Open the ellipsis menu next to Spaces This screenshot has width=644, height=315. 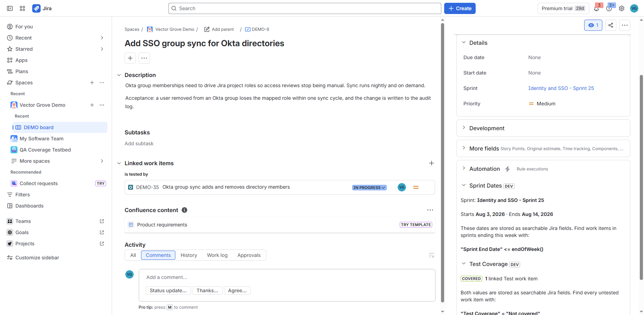(x=102, y=83)
